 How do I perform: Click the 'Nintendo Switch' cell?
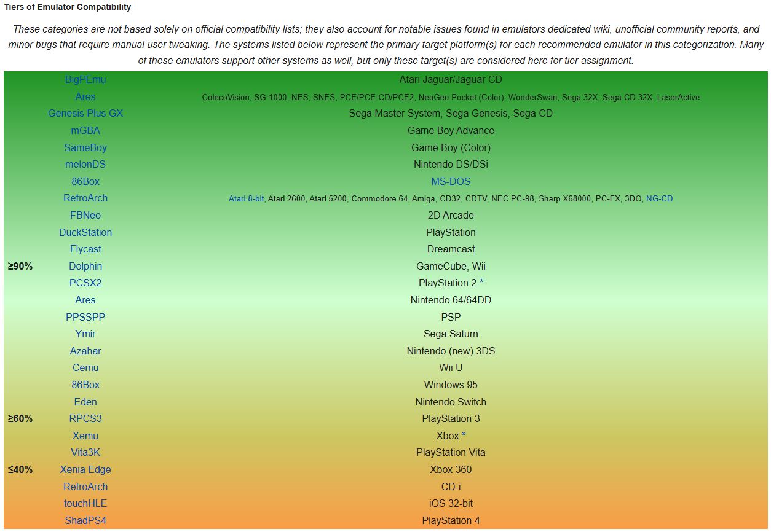pos(451,402)
